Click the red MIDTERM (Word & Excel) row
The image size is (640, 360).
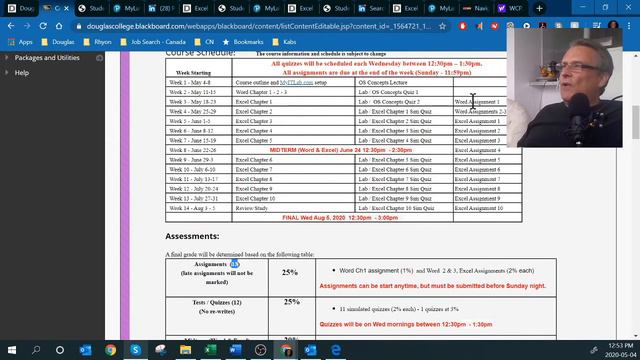click(x=341, y=150)
